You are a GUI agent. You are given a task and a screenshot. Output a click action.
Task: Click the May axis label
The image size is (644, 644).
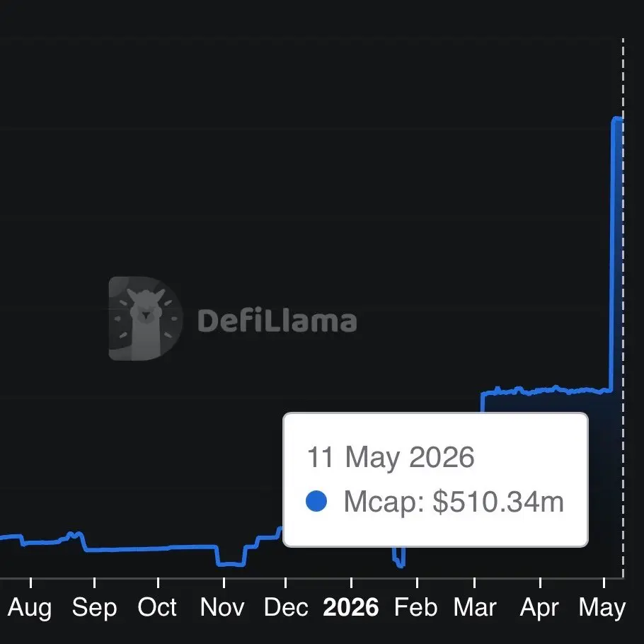pos(602,607)
